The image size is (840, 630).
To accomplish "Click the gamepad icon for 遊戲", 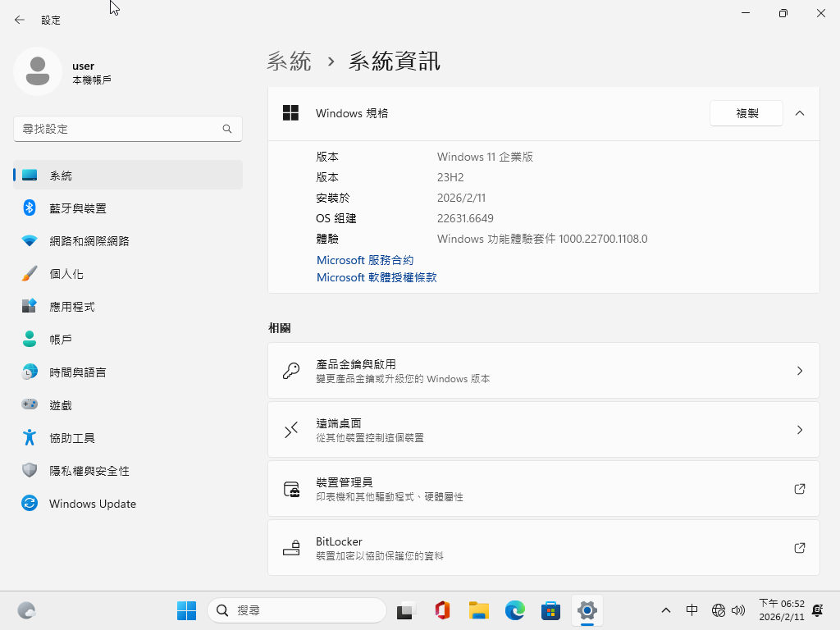I will 30,405.
